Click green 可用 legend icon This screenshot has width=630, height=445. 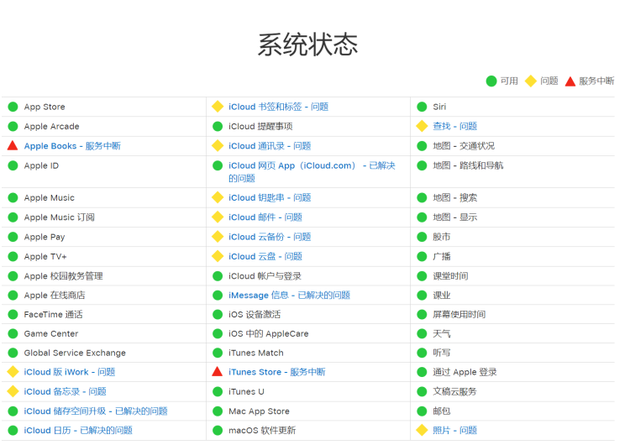tap(491, 81)
